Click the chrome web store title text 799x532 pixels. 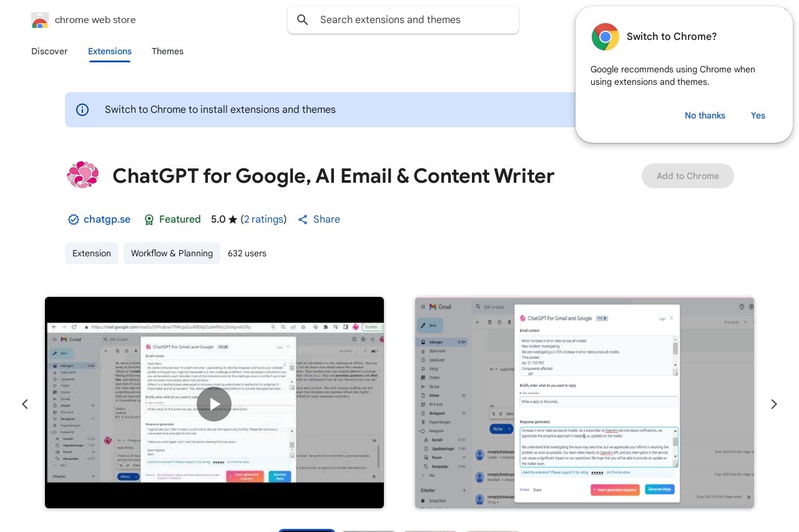click(x=96, y=20)
